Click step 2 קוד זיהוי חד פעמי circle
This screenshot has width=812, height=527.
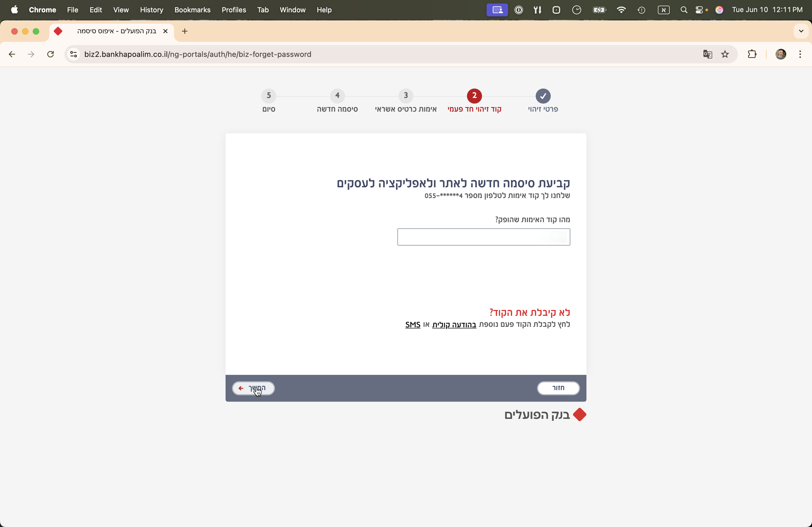[474, 96]
